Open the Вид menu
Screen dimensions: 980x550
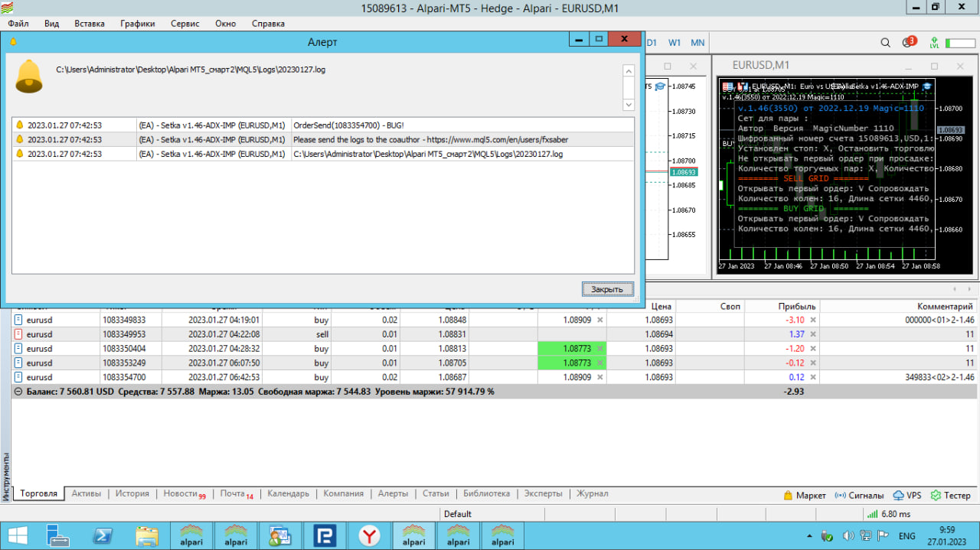point(51,24)
